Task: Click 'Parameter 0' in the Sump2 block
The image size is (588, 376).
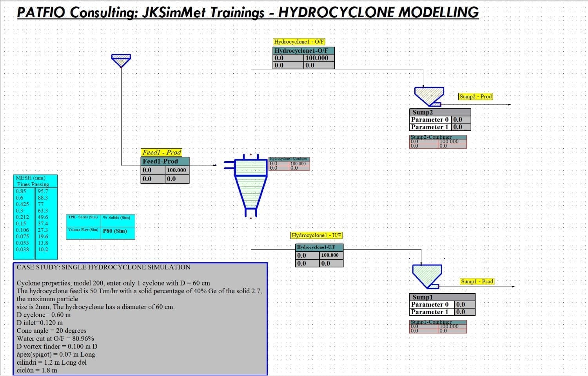Action: coord(430,120)
